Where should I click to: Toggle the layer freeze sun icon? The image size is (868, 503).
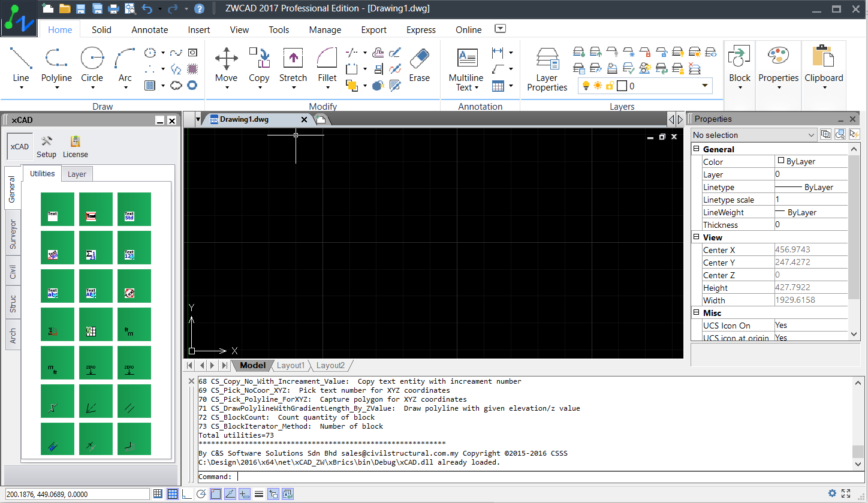(598, 86)
